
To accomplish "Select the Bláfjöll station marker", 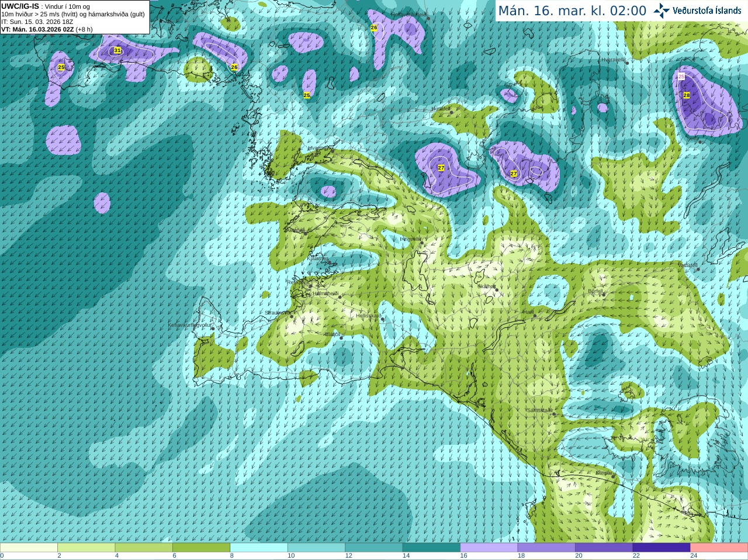I will click(x=341, y=338).
